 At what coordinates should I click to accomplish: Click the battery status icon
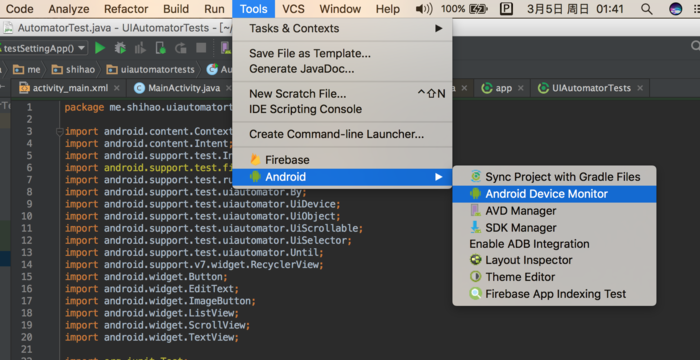[x=478, y=9]
